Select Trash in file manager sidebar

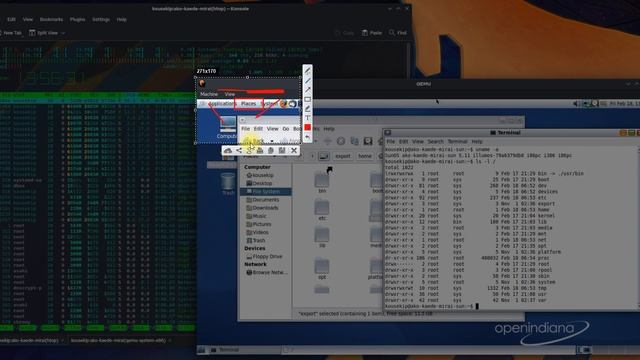coord(256,240)
